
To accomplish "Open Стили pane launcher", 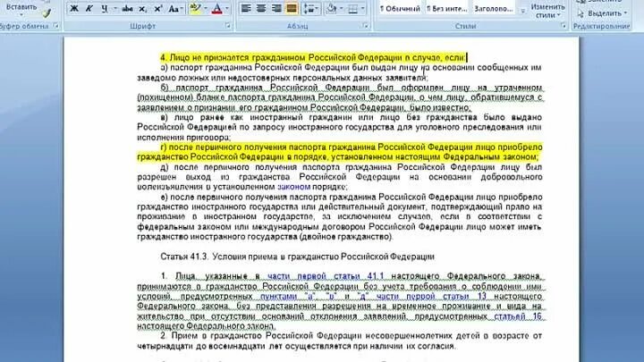I will click(563, 26).
